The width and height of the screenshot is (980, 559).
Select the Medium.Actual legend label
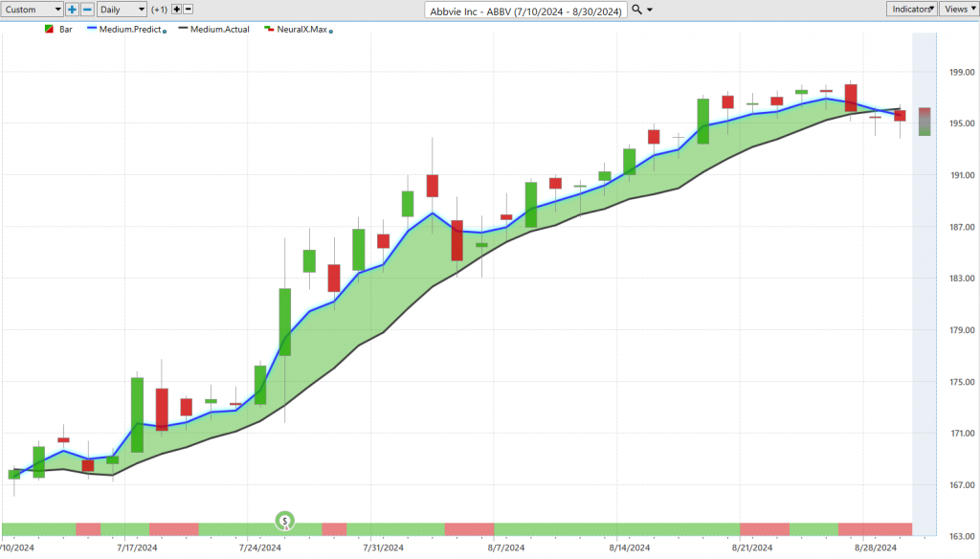pos(219,30)
